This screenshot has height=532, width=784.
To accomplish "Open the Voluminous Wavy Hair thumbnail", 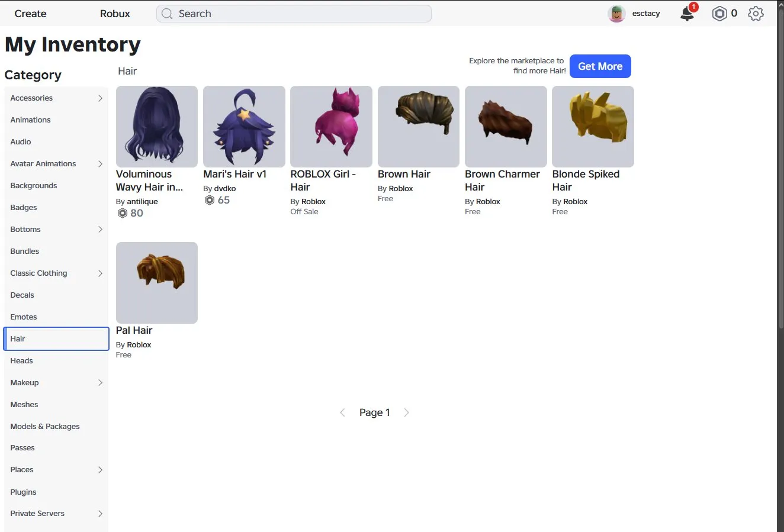I will coord(157,127).
